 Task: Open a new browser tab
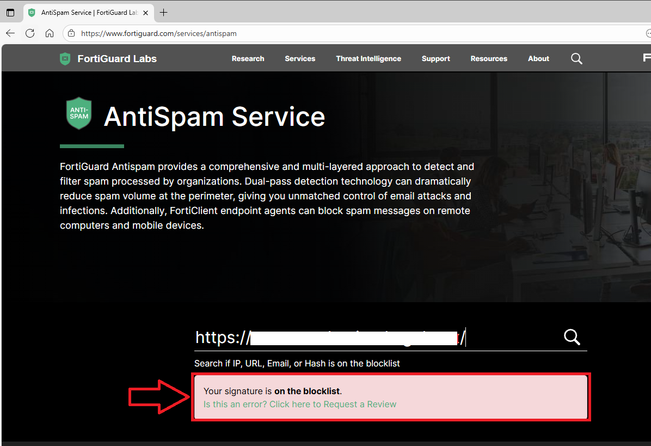[164, 13]
